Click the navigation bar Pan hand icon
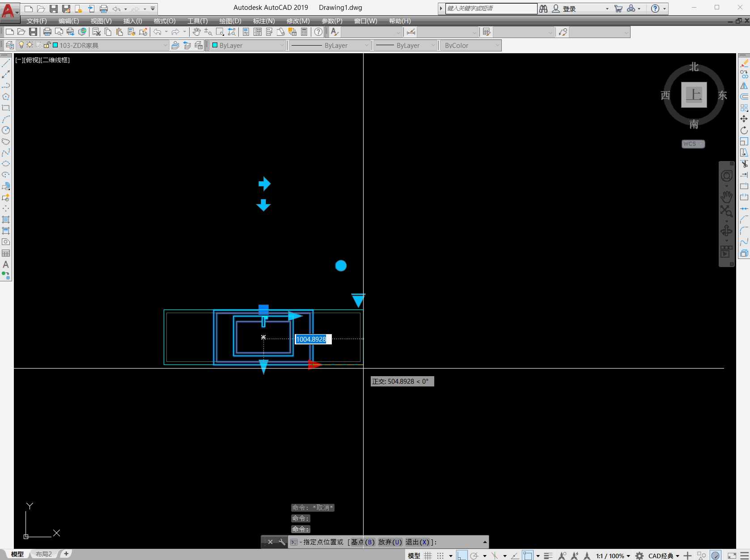 [726, 196]
